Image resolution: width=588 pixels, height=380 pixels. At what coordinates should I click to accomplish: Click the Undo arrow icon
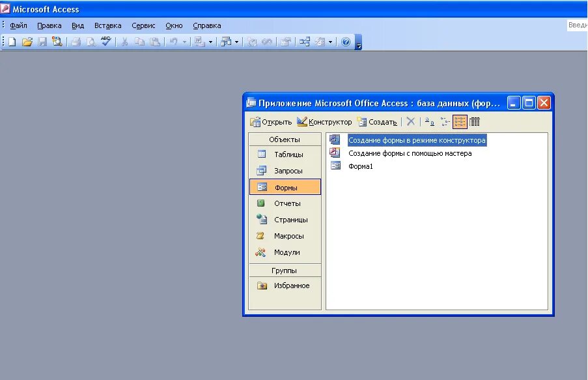pyautogui.click(x=174, y=42)
